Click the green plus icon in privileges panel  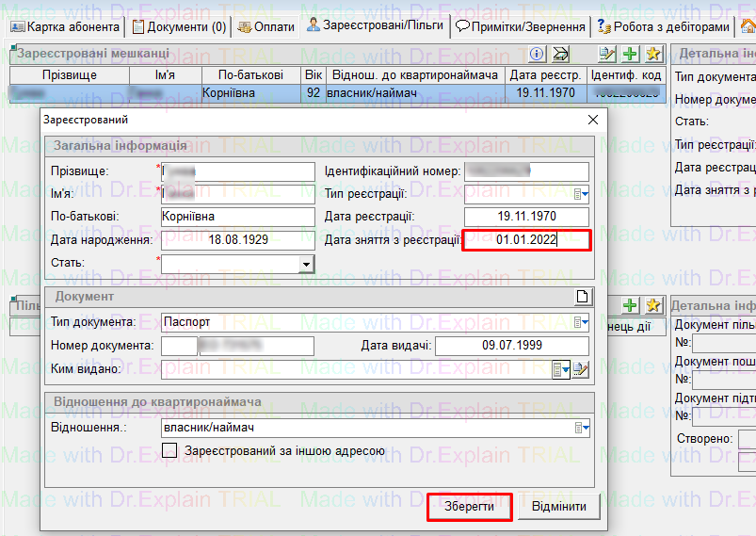(631, 305)
